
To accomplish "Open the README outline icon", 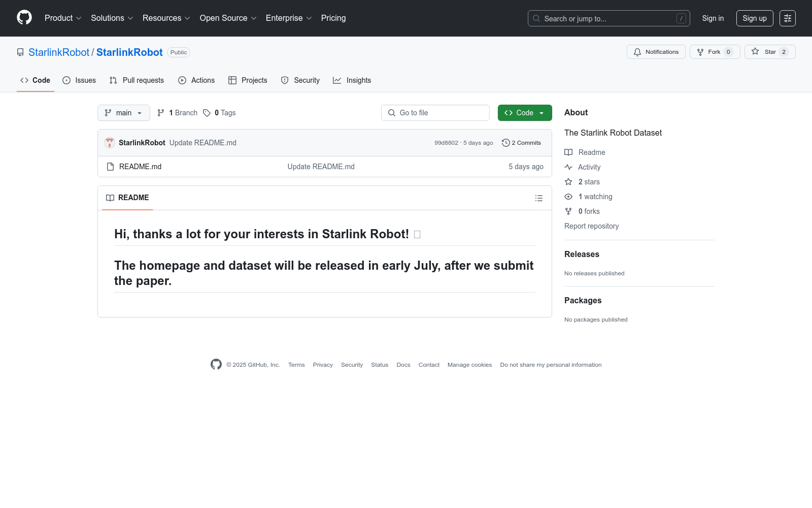I will pyautogui.click(x=539, y=198).
